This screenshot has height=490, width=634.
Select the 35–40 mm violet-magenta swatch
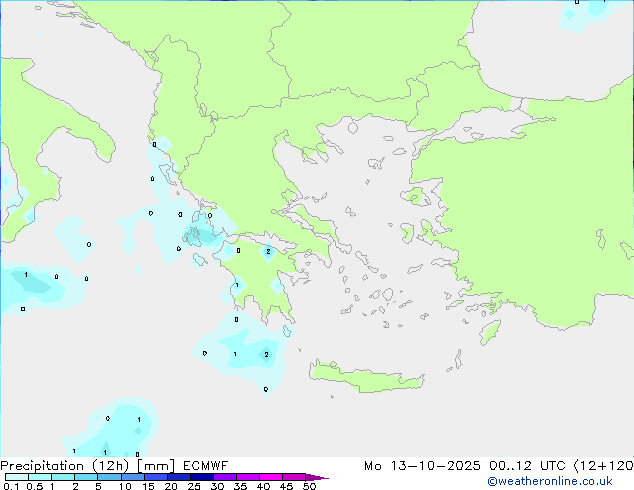tap(247, 477)
